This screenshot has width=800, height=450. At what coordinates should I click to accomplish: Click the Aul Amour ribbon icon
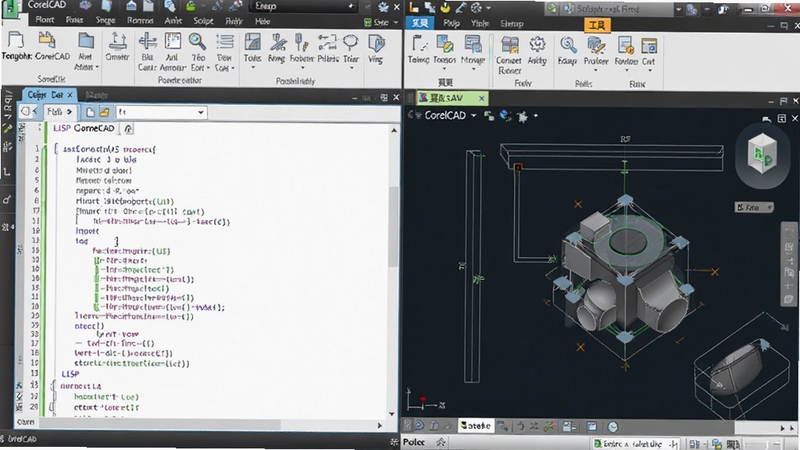click(172, 41)
